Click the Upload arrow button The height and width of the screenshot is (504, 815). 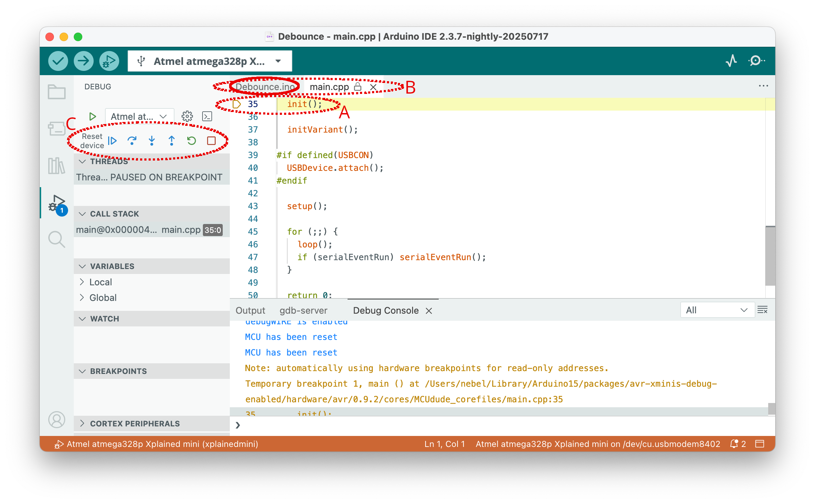coord(84,61)
